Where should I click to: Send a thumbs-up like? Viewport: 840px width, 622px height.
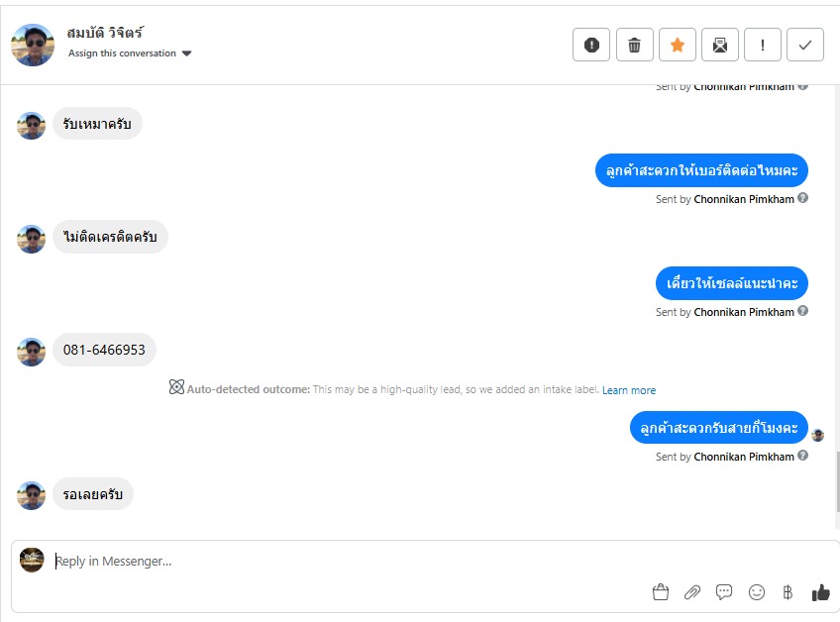click(820, 592)
